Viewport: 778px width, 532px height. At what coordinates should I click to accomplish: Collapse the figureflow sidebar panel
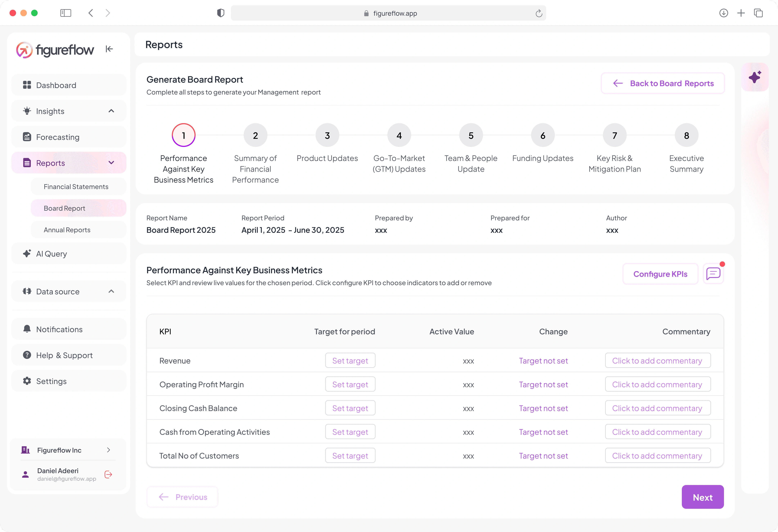point(109,49)
